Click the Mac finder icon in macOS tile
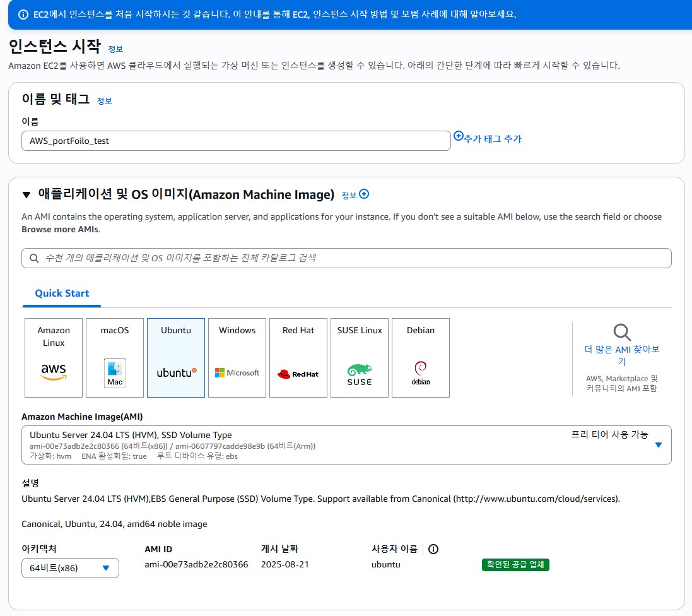 (x=115, y=373)
